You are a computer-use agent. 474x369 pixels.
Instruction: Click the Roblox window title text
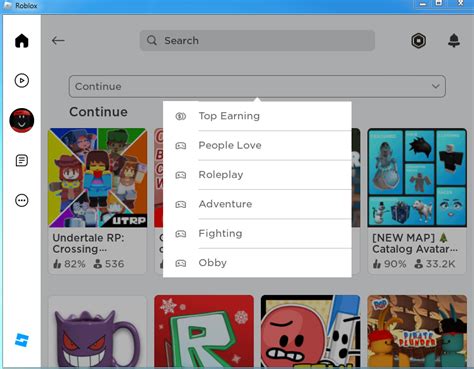(x=26, y=6)
